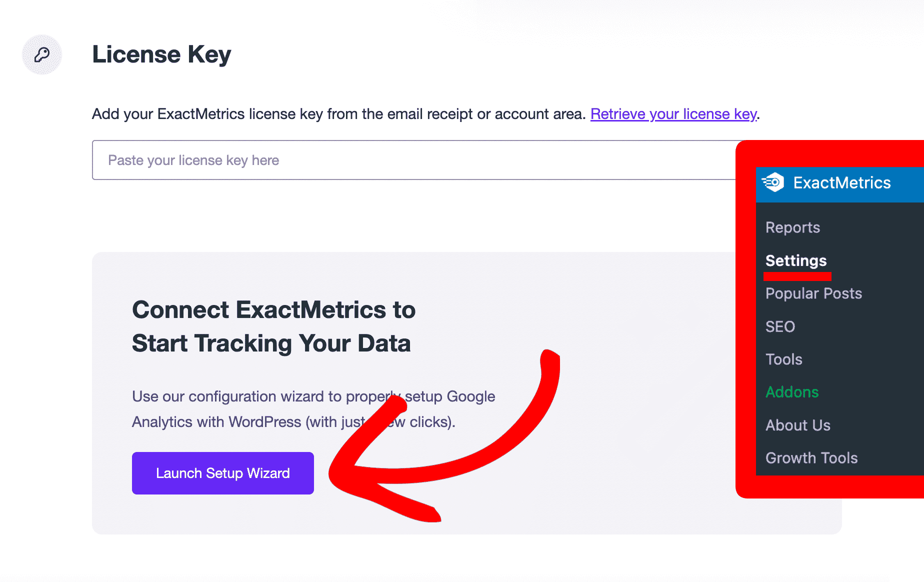This screenshot has height=582, width=924.
Task: Open the Retrieve your license key link
Action: [673, 114]
